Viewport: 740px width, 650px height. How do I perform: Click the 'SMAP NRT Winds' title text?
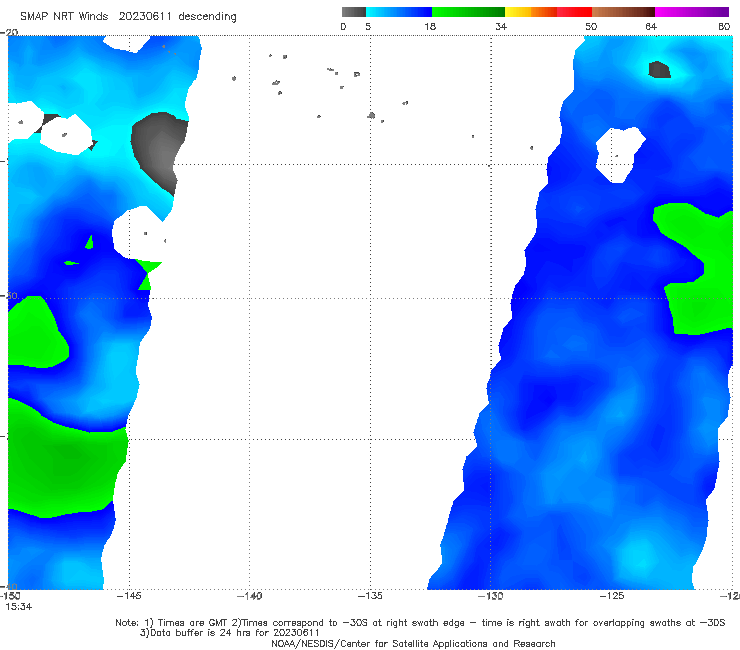(x=64, y=16)
